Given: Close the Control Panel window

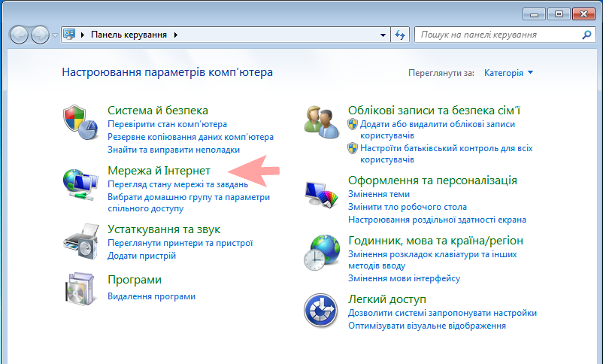Looking at the screenshot, I should 583,14.
